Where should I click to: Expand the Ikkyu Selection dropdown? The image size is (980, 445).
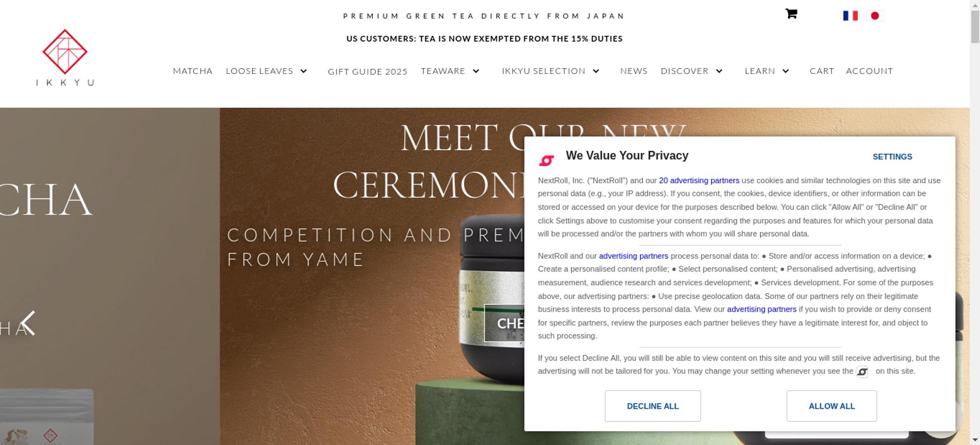tap(596, 71)
